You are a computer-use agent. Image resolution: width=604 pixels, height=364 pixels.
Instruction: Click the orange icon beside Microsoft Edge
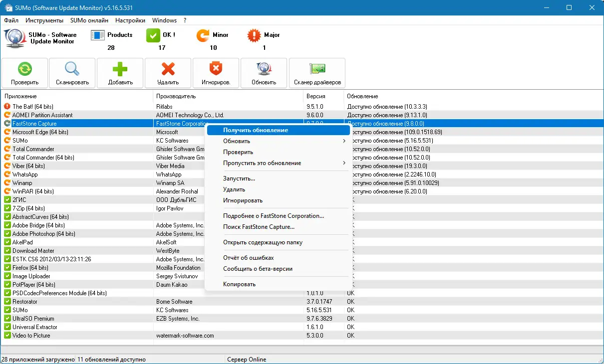[x=7, y=132]
